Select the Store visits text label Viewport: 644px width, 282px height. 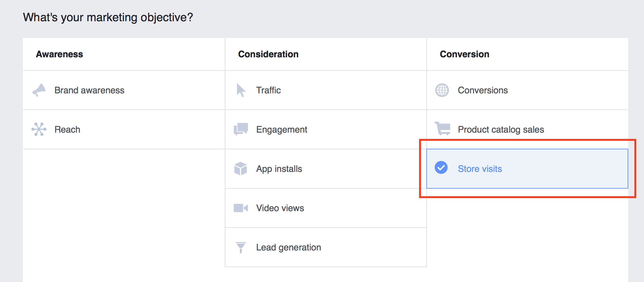tap(480, 169)
